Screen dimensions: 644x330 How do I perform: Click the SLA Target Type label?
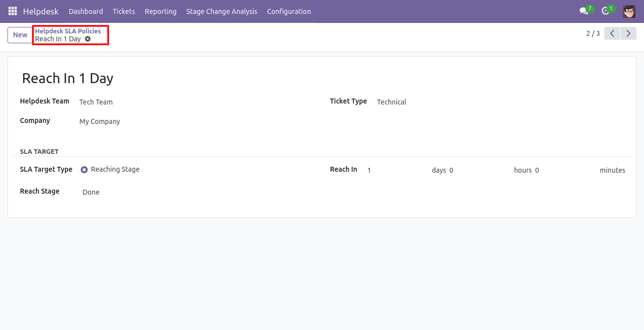point(46,169)
